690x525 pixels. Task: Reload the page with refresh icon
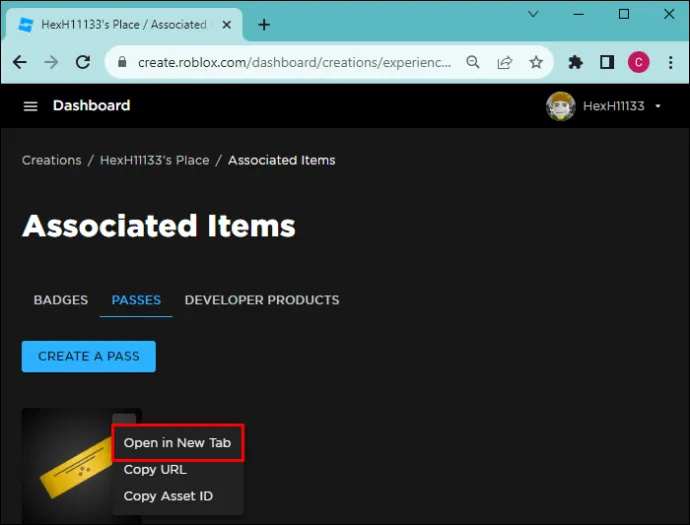[x=83, y=62]
